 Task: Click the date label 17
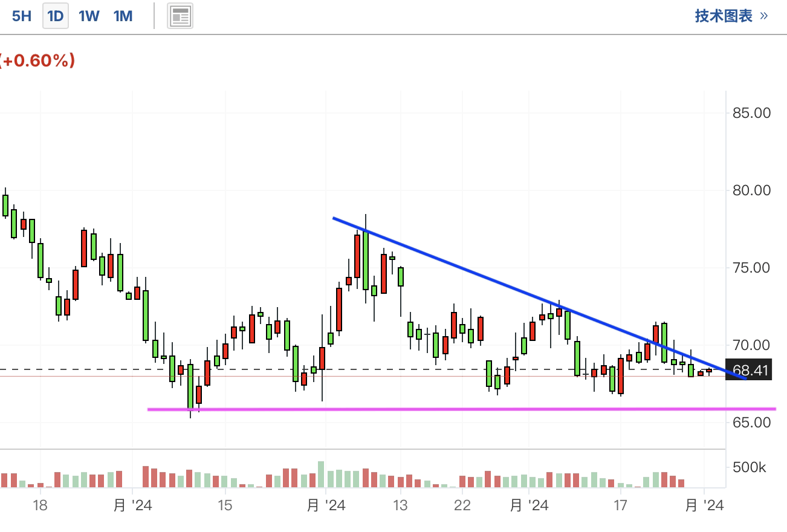pyautogui.click(x=620, y=505)
